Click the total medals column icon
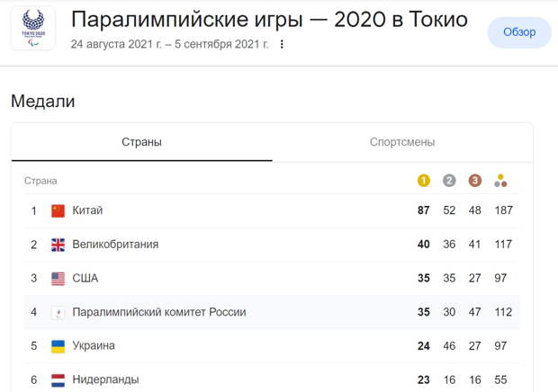This screenshot has width=558, height=392. click(500, 181)
